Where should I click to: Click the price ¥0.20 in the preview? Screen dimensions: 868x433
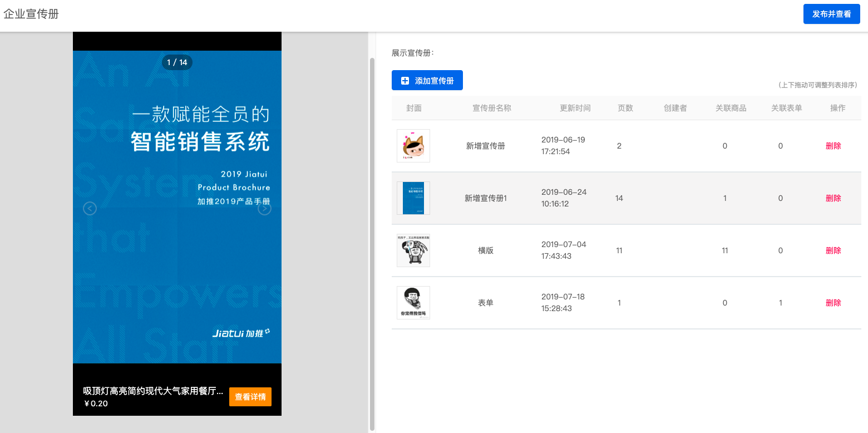pos(96,404)
